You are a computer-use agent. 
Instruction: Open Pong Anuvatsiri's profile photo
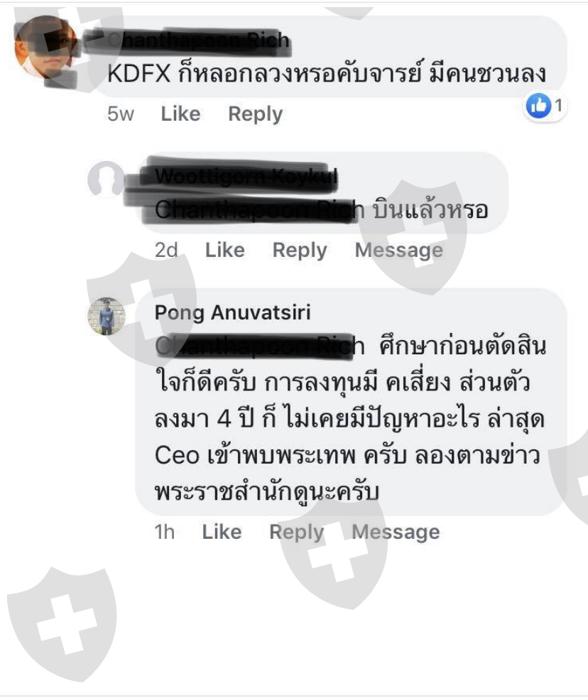tap(107, 316)
